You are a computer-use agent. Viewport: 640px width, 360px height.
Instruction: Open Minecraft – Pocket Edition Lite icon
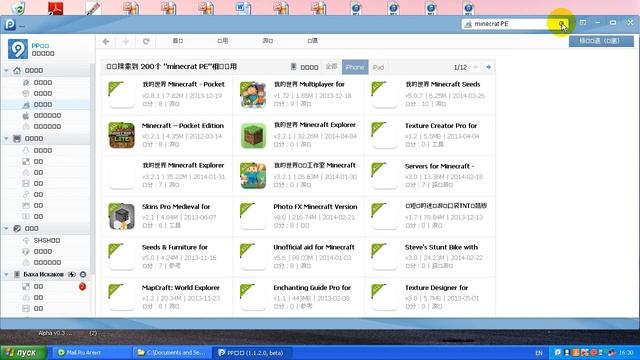(122, 135)
